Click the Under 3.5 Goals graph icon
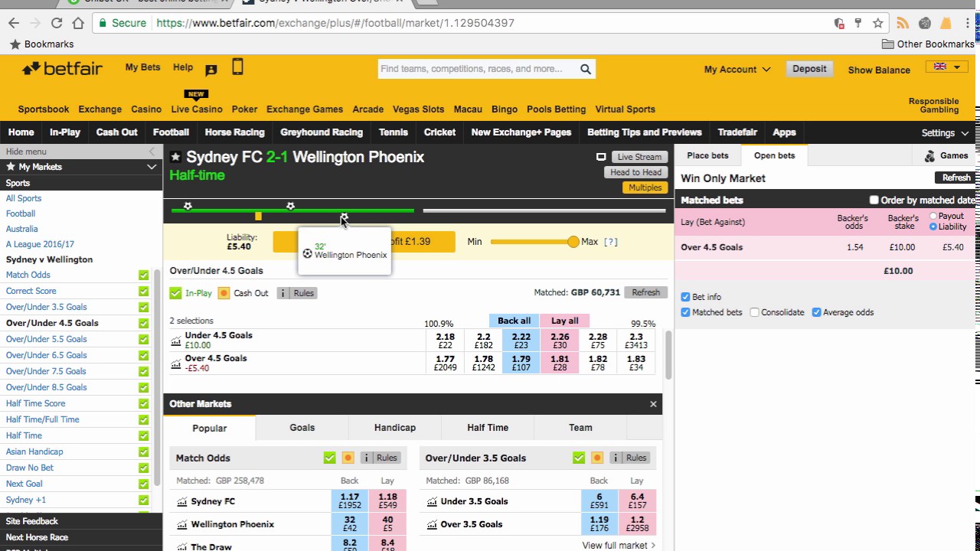Screen dimensions: 980x551 [x=432, y=502]
